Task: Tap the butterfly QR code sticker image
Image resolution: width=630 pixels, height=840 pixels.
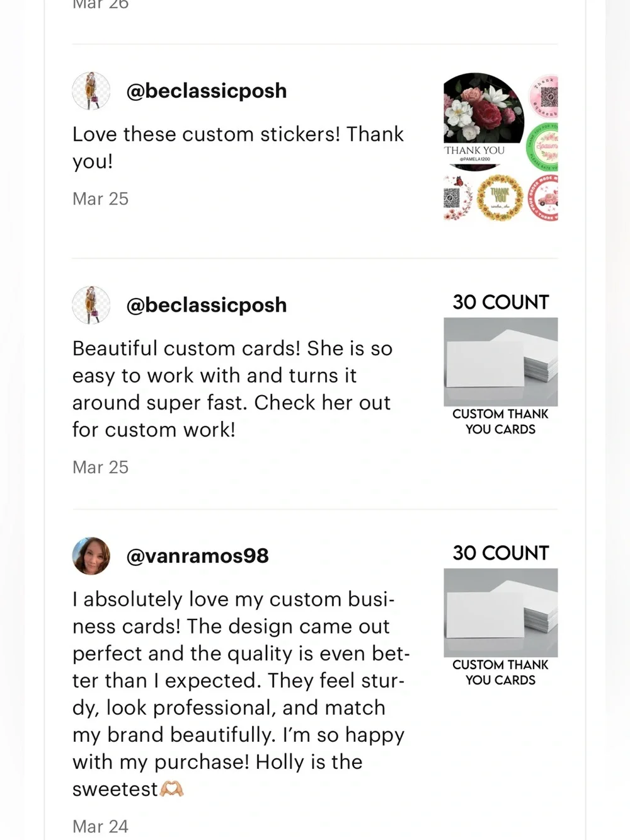Action: [x=458, y=198]
